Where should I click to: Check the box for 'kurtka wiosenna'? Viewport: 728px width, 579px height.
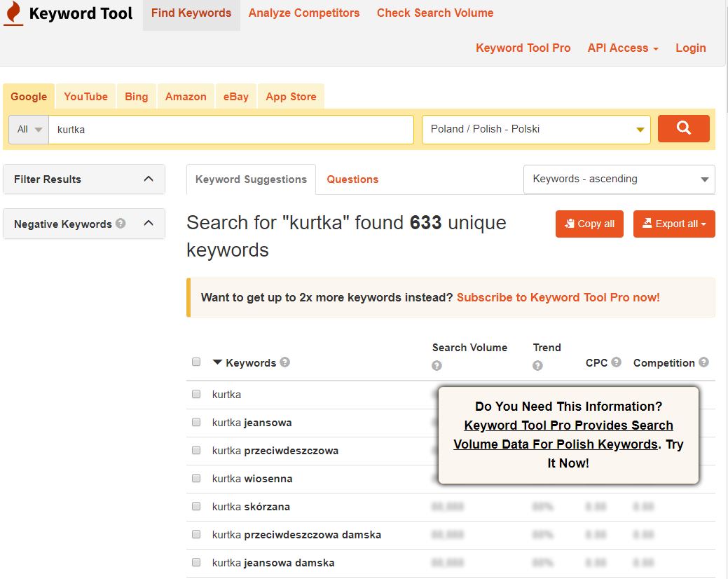coord(196,478)
